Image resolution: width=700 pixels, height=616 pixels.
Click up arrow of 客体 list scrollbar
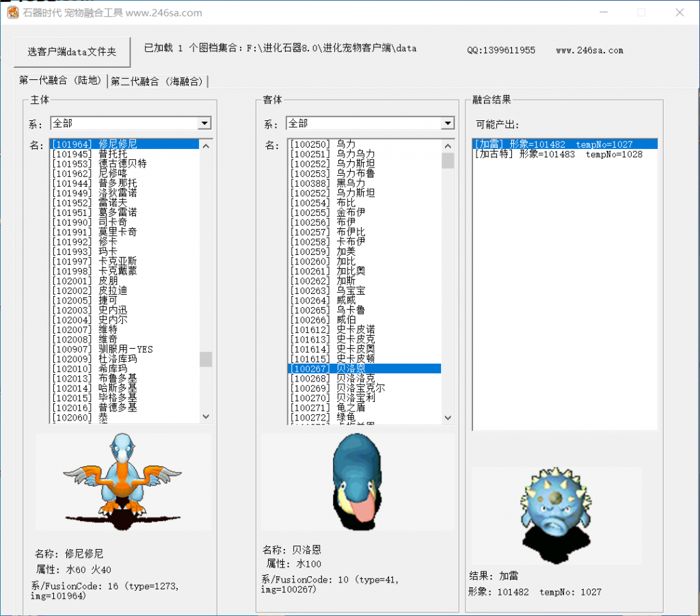[448, 146]
